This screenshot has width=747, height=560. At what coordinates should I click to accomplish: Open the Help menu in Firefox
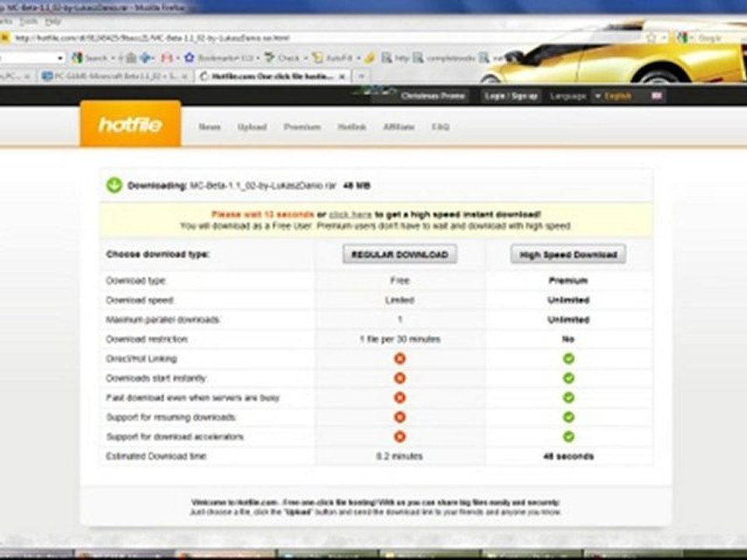coord(54,22)
